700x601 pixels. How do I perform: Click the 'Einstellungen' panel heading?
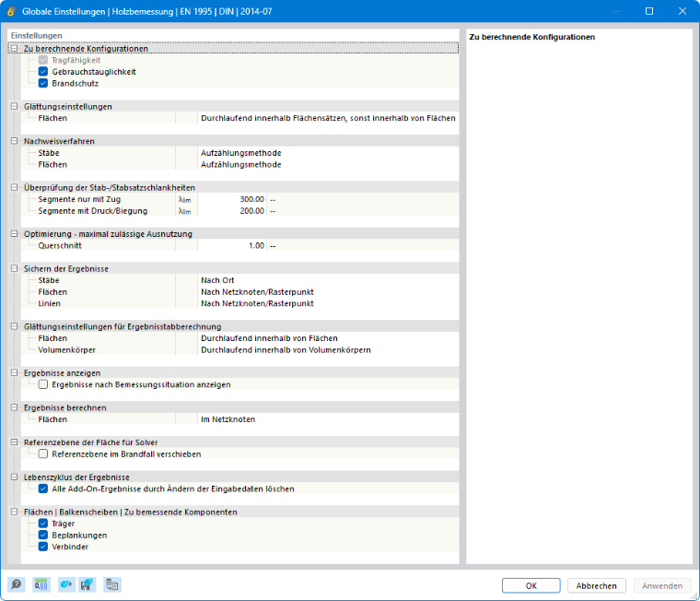(37, 35)
